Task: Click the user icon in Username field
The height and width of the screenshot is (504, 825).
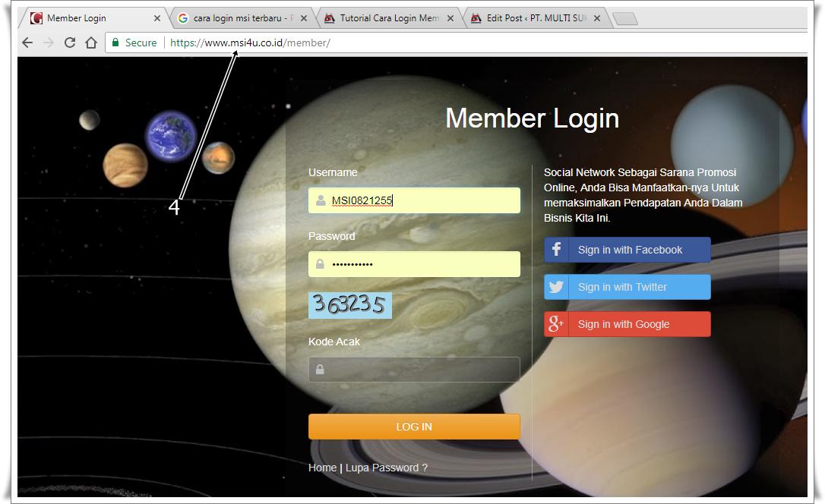Action: coord(321,200)
